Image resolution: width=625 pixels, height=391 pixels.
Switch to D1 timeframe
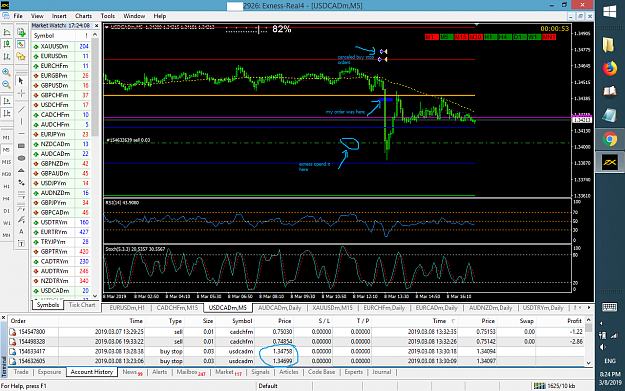click(x=6, y=211)
